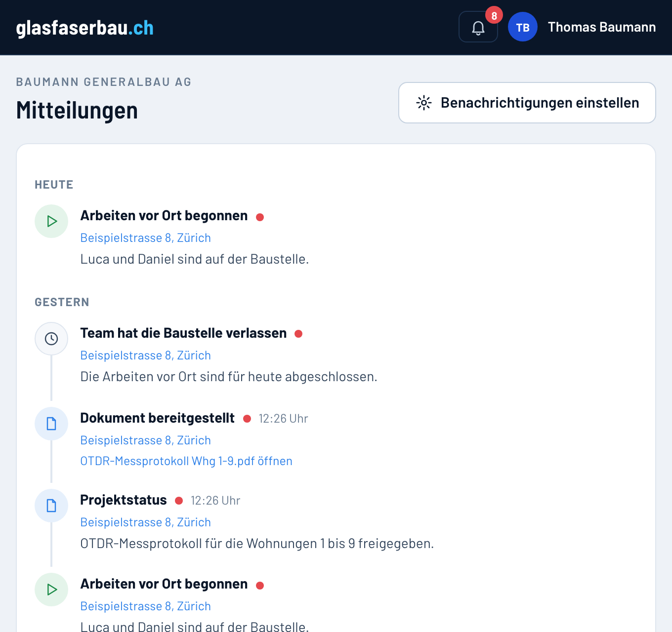Click the red dot beside Heute's Arbeiten vor Ort begonnen
This screenshot has height=632, width=672.
coord(260,217)
